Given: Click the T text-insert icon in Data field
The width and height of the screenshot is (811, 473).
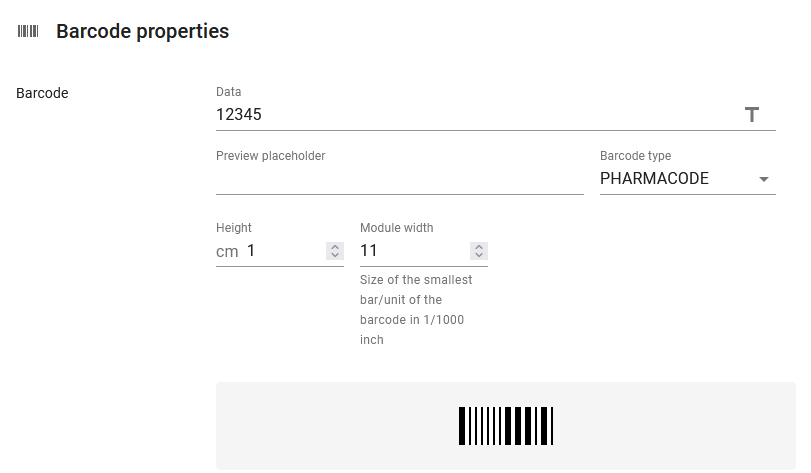Looking at the screenshot, I should (x=752, y=114).
